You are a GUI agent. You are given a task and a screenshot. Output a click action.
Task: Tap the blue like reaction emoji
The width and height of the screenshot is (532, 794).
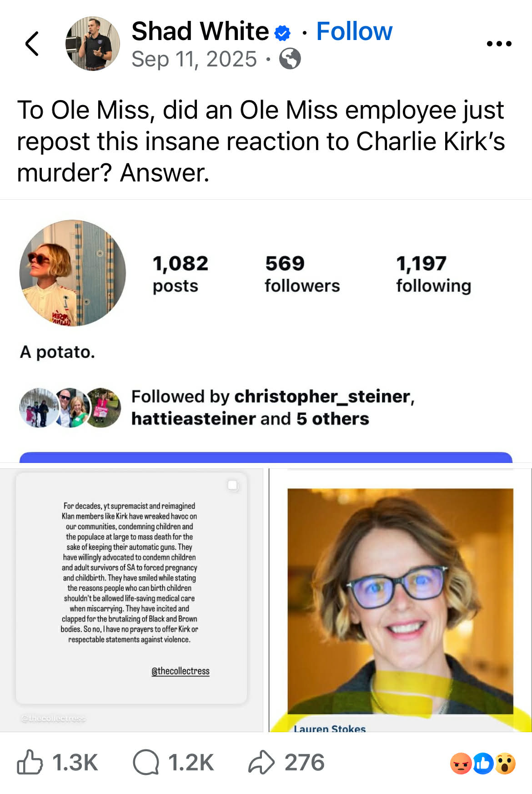[483, 763]
